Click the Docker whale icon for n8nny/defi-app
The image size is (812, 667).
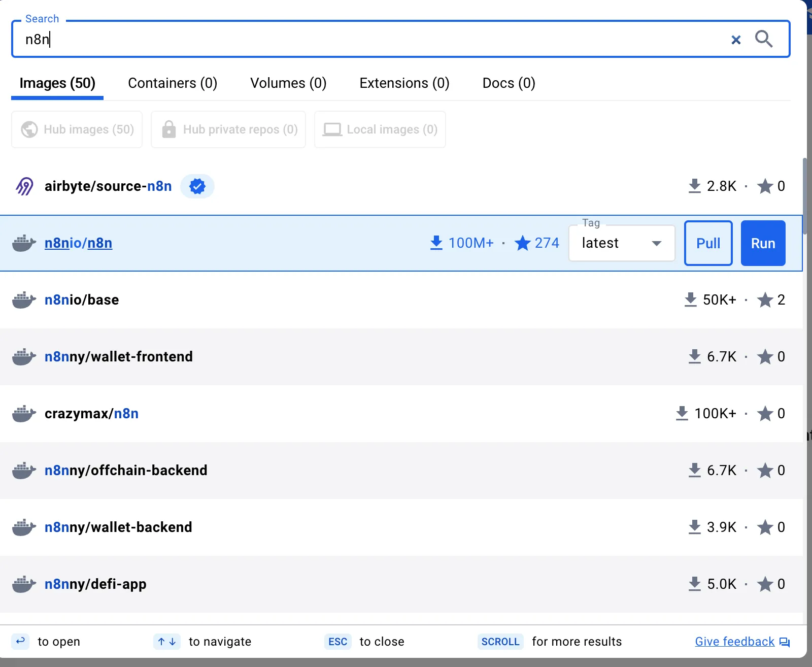tap(24, 584)
